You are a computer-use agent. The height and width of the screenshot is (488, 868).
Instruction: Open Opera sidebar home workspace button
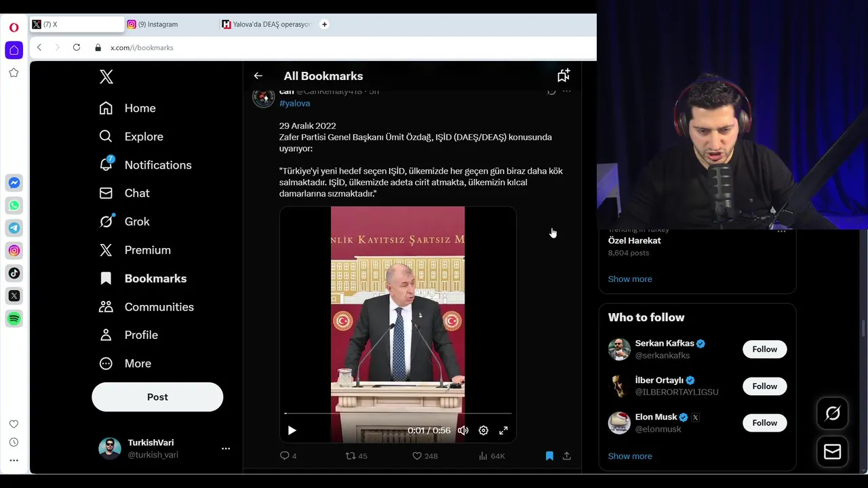(14, 50)
